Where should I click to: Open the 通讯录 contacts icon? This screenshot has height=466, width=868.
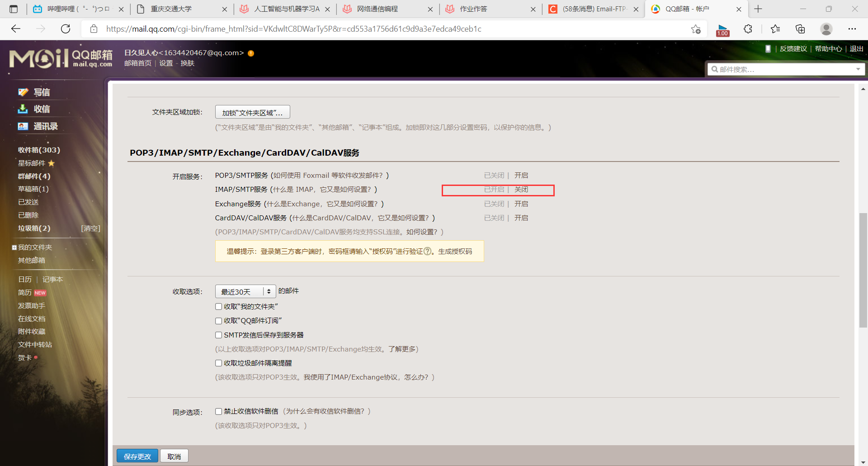tap(23, 126)
